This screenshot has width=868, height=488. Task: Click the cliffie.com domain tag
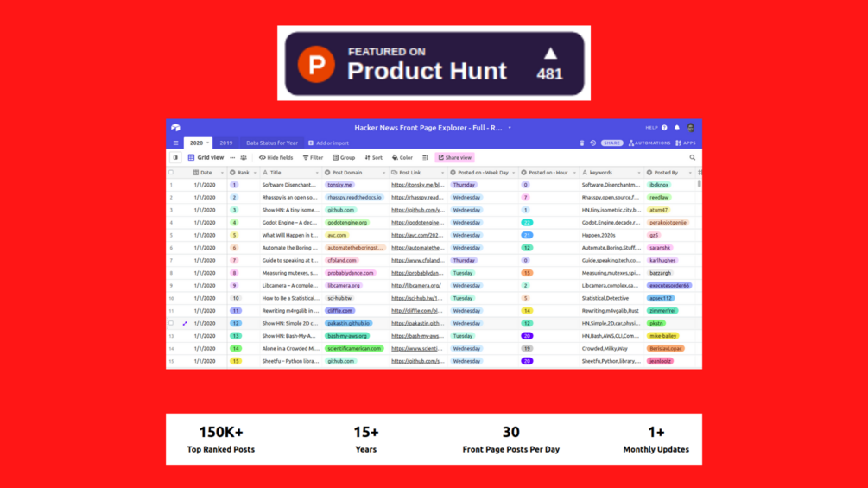tap(339, 311)
